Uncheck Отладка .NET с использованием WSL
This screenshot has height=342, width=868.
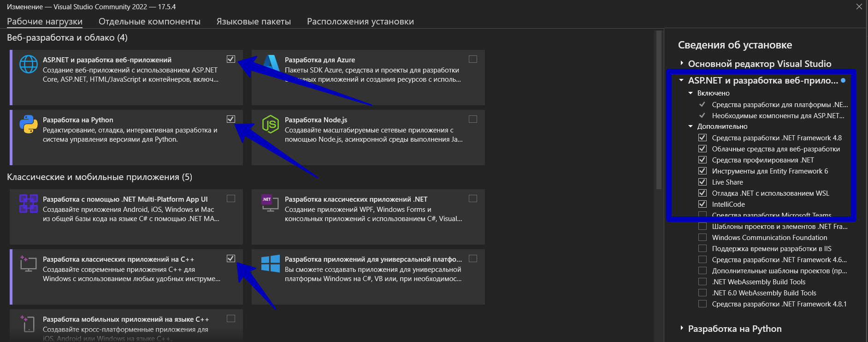(703, 193)
